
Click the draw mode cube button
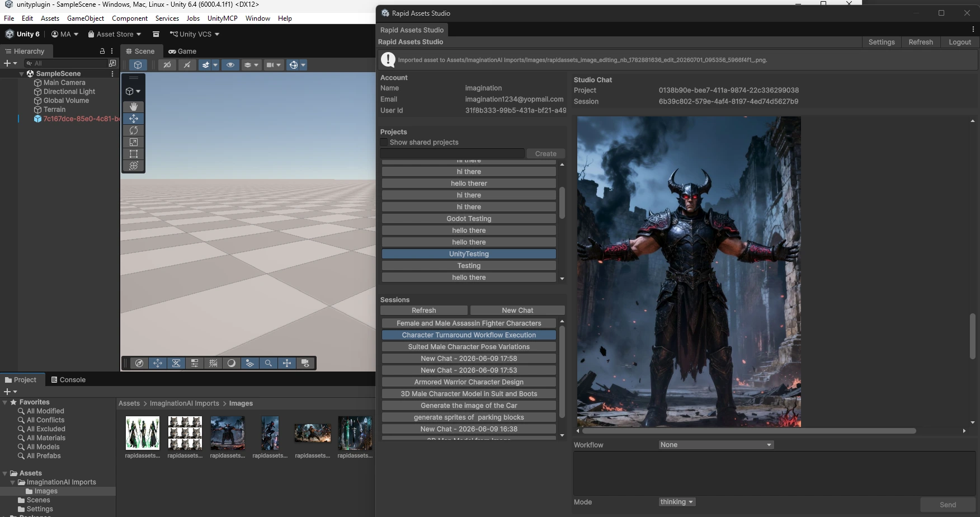pyautogui.click(x=138, y=65)
